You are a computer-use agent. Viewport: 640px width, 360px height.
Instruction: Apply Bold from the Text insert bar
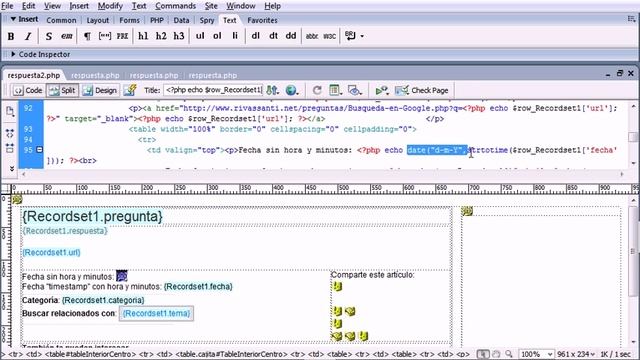point(11,36)
